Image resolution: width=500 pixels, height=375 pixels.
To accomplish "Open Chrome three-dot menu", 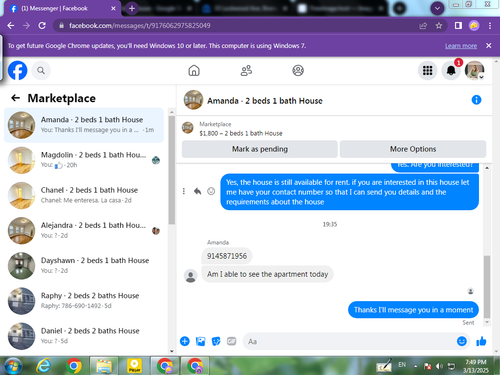I will click(x=490, y=25).
